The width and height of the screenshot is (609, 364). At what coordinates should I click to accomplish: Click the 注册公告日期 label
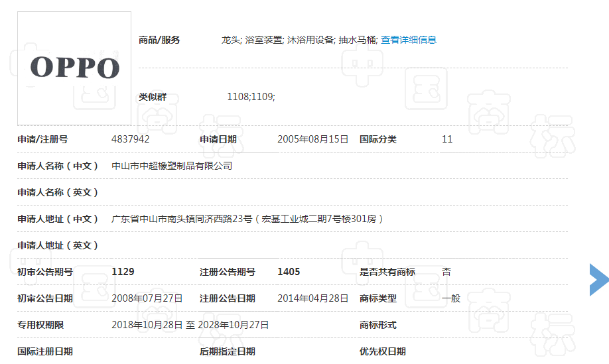click(227, 298)
